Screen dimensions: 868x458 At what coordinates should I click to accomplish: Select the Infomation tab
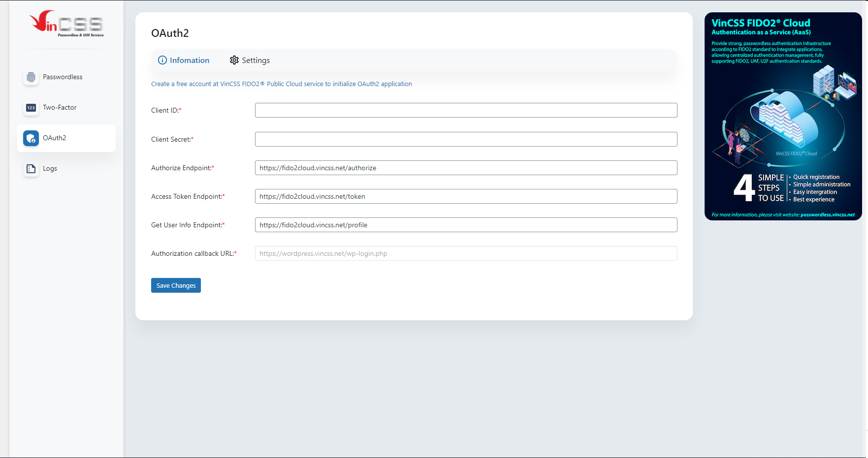pyautogui.click(x=189, y=60)
